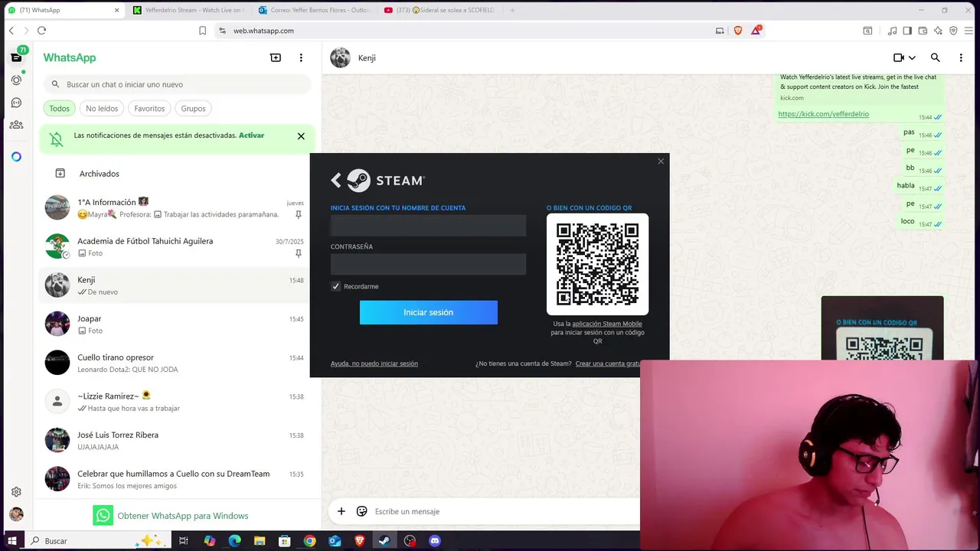Open the emoji picker in message bar
The height and width of the screenshot is (551, 980).
[x=362, y=511]
